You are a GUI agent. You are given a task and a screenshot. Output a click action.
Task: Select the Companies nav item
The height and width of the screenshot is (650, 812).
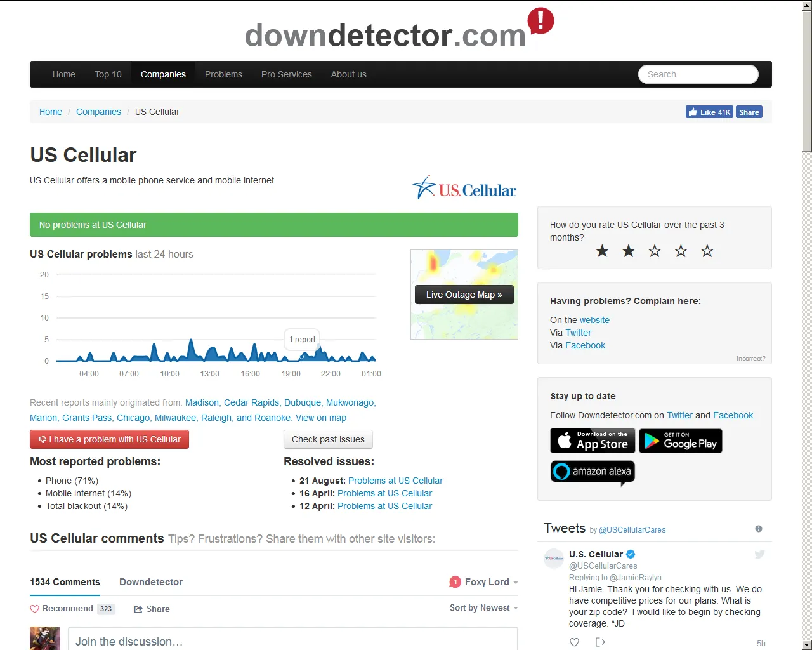point(163,74)
